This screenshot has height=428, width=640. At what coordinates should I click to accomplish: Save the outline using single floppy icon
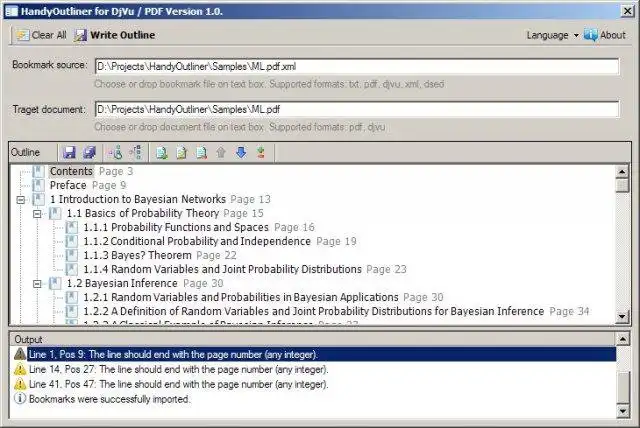[70, 153]
